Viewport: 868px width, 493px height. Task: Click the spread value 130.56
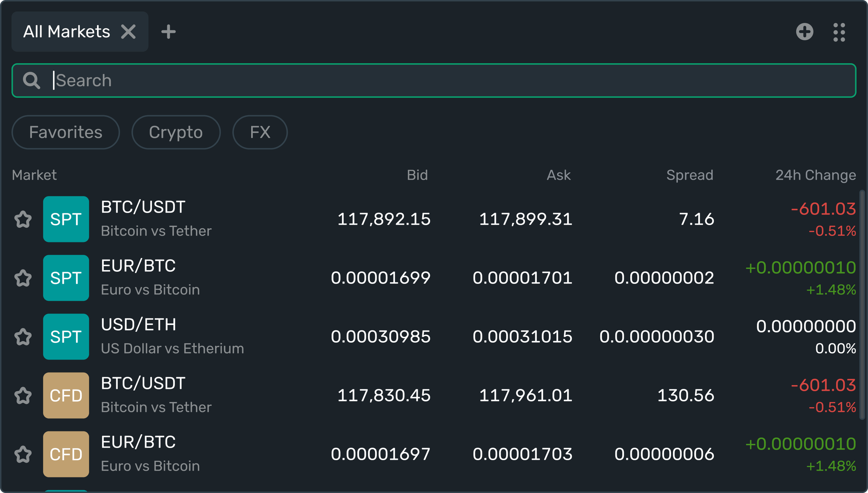pyautogui.click(x=686, y=395)
